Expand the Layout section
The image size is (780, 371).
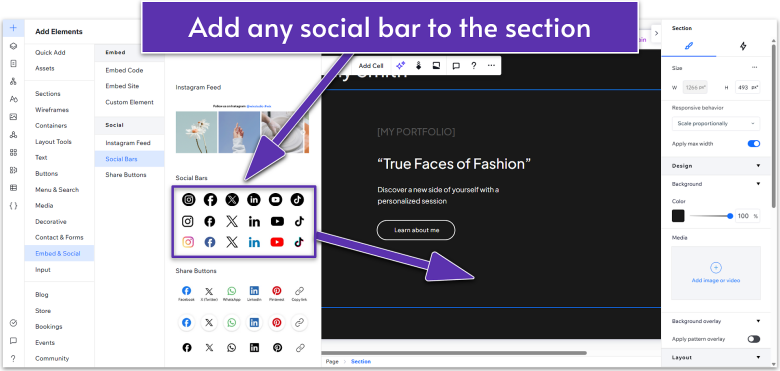point(758,358)
